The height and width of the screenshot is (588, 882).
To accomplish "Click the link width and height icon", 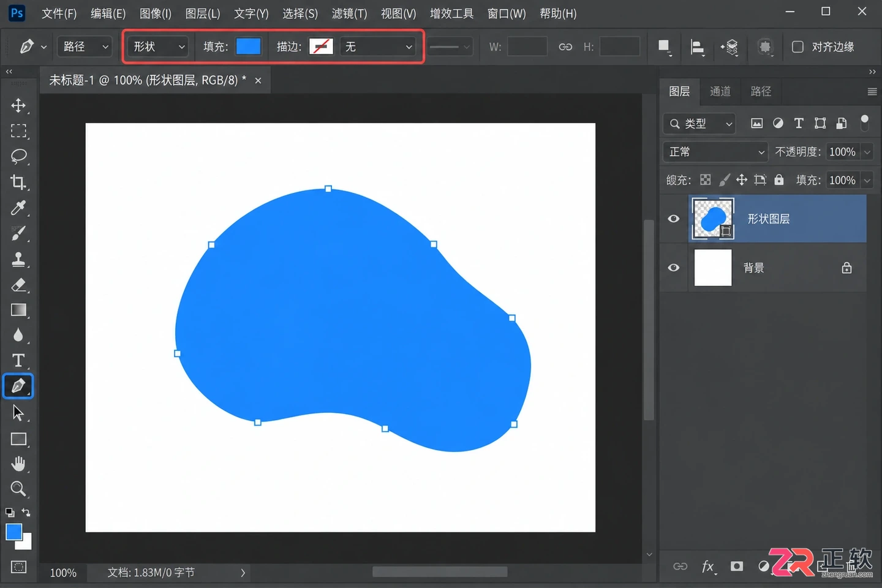I will pyautogui.click(x=565, y=47).
